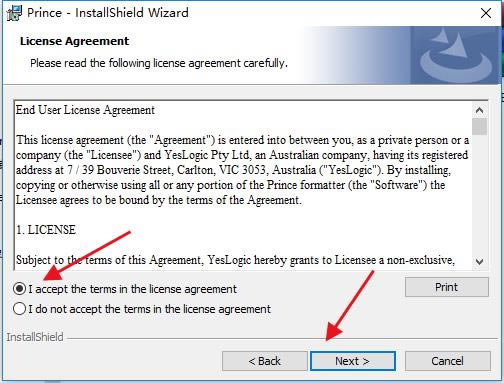Click the '1. LICENSE' line in the text
This screenshot has width=504, height=383.
[x=46, y=230]
